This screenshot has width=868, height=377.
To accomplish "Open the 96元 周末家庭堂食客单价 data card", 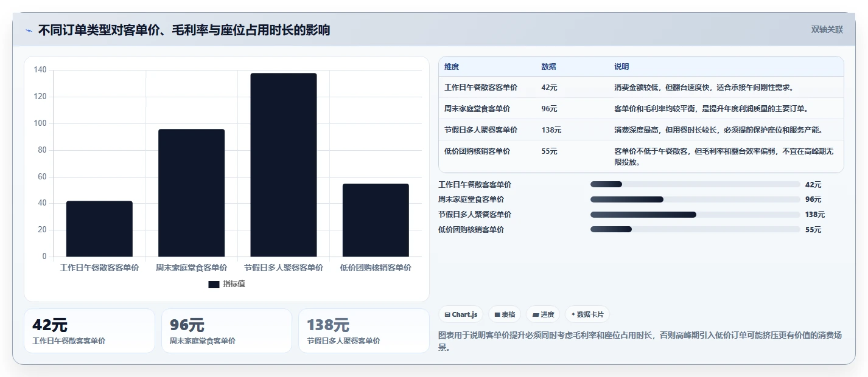I will point(226,331).
